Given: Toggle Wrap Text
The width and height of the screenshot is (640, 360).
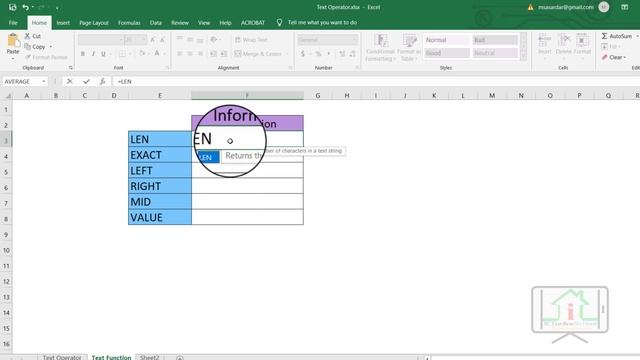Looking at the screenshot, I should click(251, 40).
